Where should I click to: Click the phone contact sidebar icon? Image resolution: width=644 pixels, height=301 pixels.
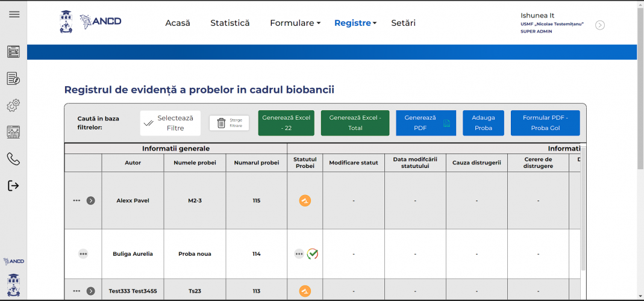[x=13, y=159]
